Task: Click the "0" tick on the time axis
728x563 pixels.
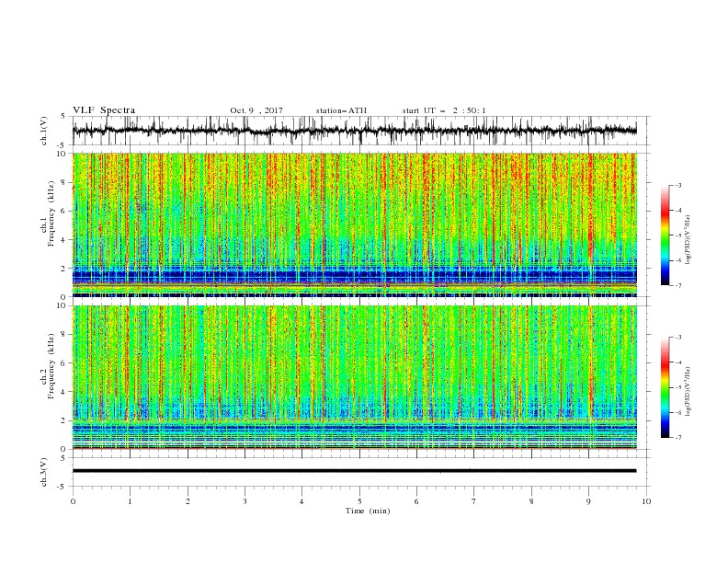Action: tap(73, 501)
